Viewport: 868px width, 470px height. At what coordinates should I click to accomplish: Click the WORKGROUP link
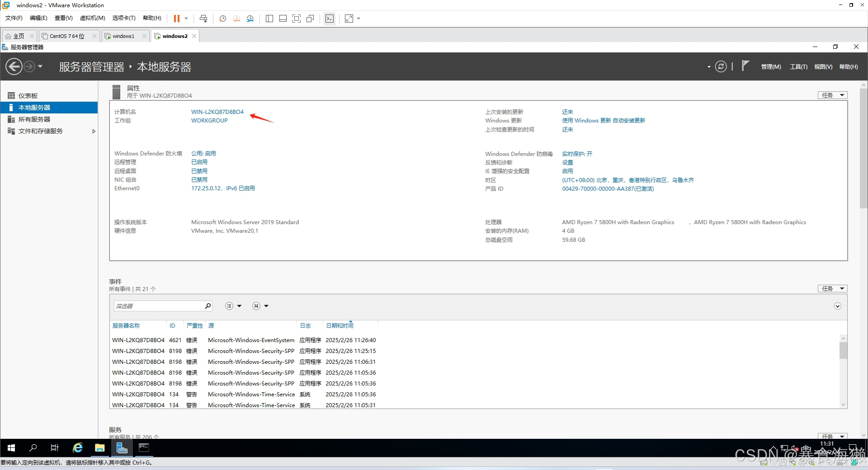[x=209, y=121]
